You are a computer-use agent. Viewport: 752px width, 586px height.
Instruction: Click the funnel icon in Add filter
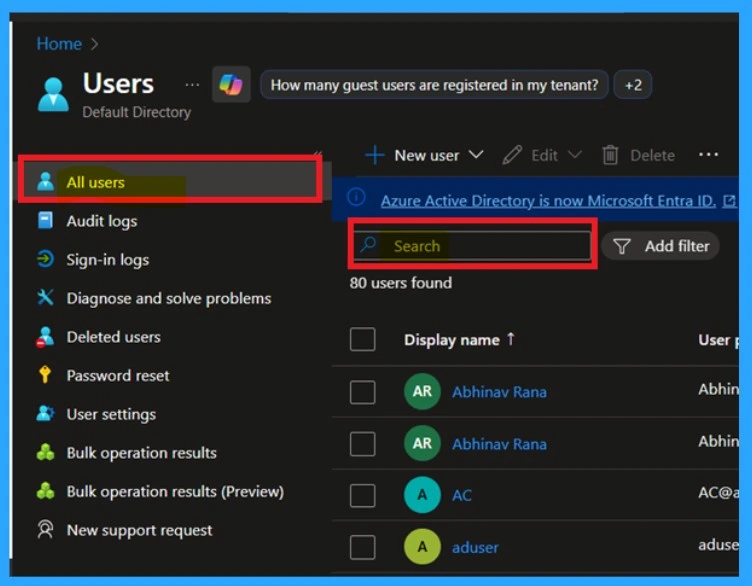(622, 246)
